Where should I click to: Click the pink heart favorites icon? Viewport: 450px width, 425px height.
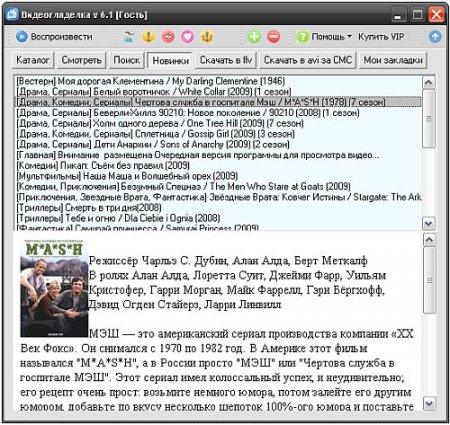coord(188,36)
